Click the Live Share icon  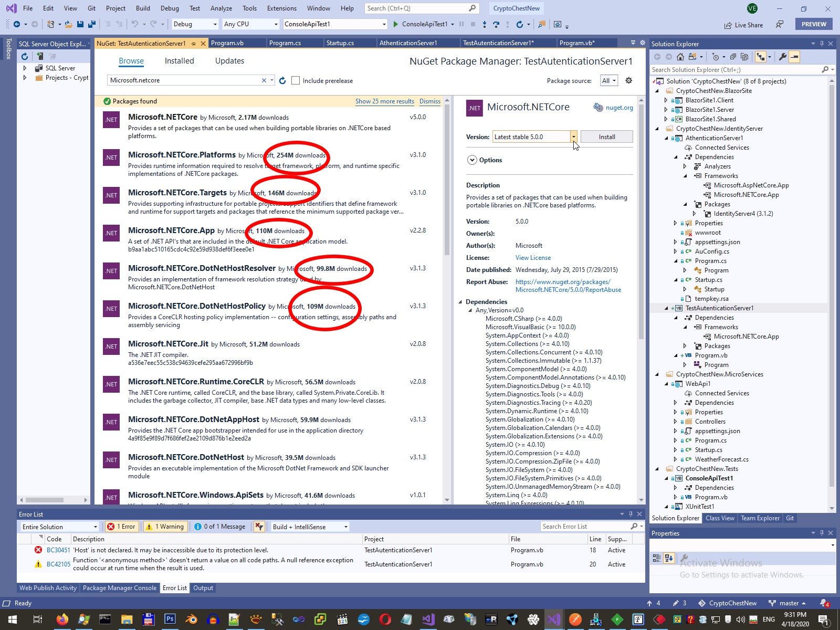pos(728,25)
